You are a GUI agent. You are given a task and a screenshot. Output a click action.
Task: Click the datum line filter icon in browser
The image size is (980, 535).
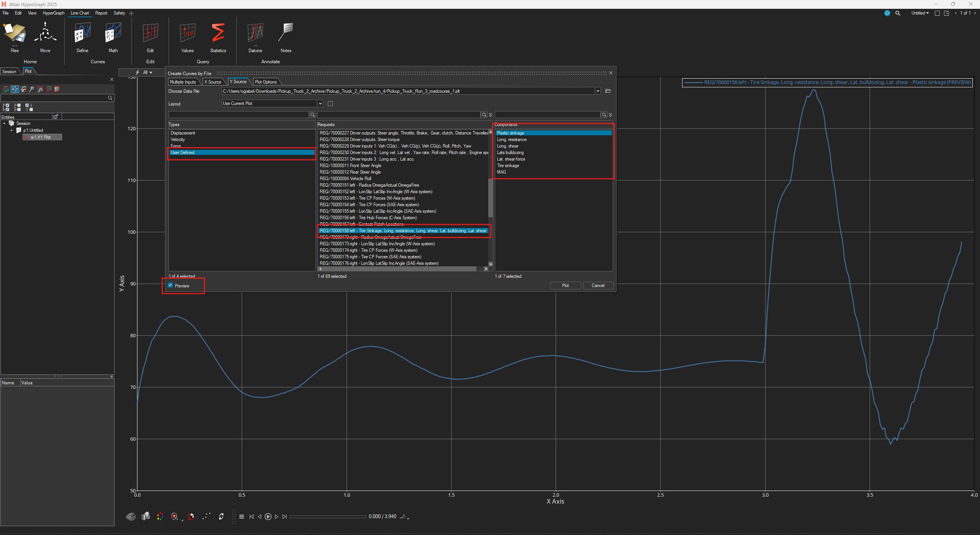pyautogui.click(x=40, y=89)
